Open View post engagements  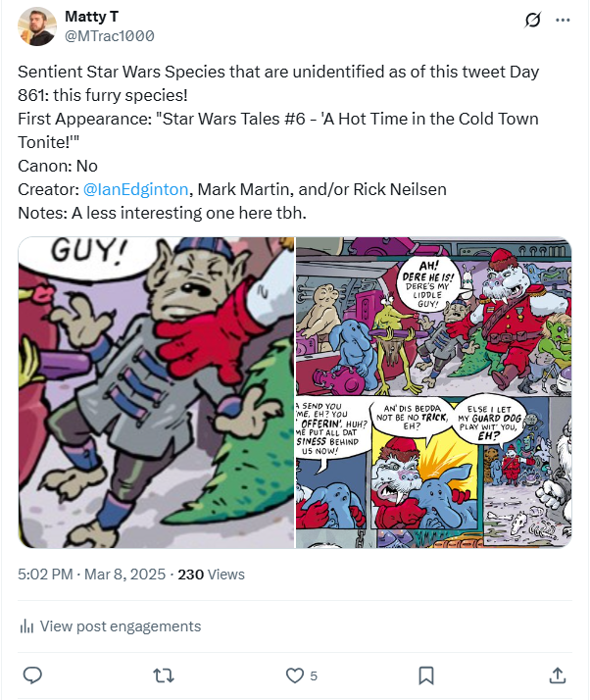pyautogui.click(x=121, y=626)
